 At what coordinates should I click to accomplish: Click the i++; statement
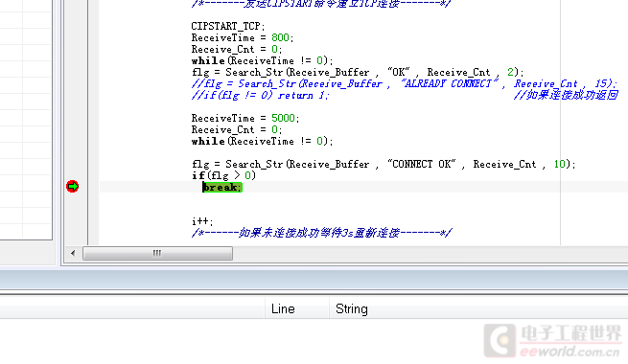202,221
